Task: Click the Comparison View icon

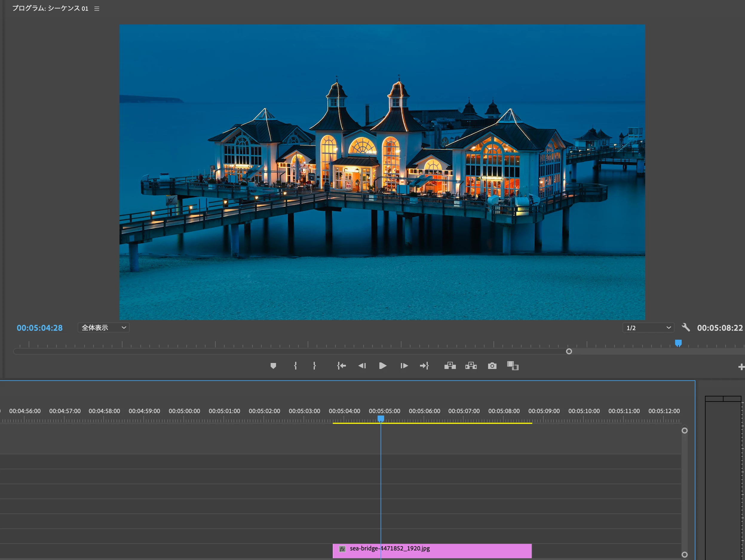Action: tap(513, 366)
